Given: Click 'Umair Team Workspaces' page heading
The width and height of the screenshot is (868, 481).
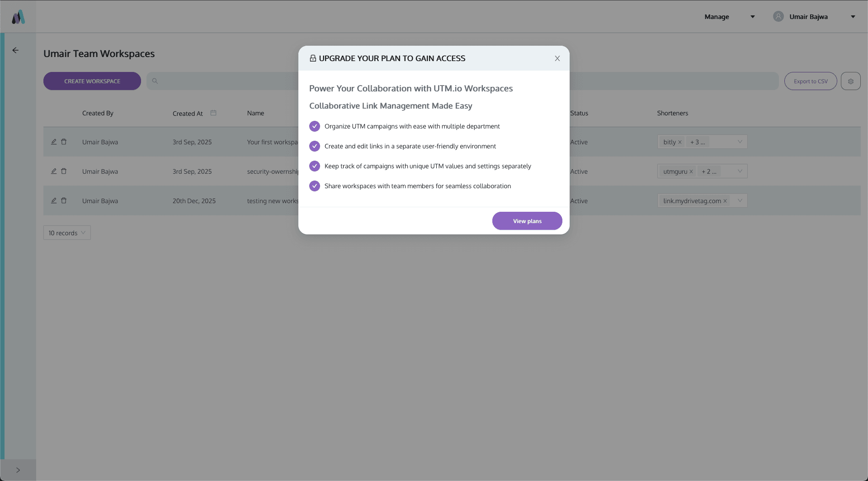Looking at the screenshot, I should point(99,53).
